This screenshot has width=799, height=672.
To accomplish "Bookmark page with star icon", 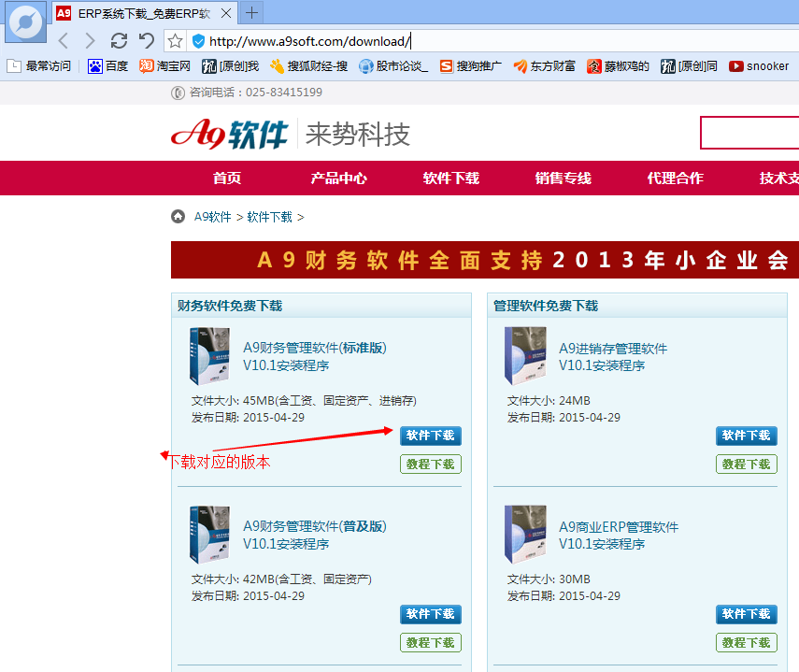I will pyautogui.click(x=175, y=41).
